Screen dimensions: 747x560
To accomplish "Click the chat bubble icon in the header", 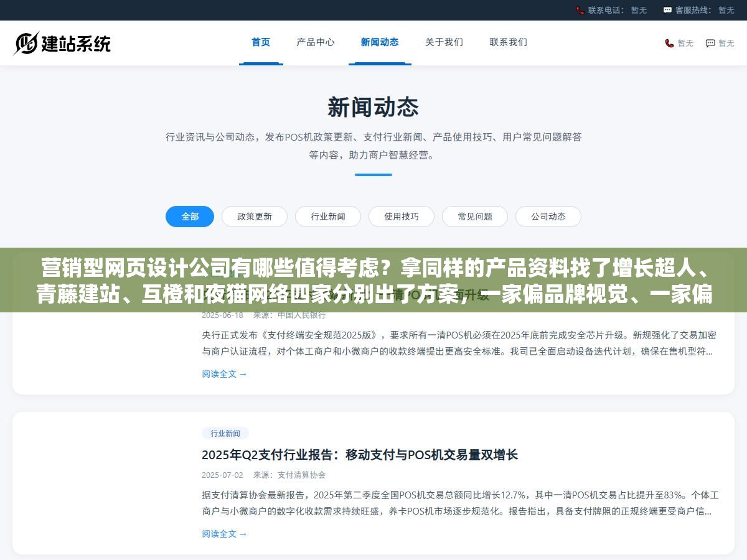I will [x=710, y=43].
